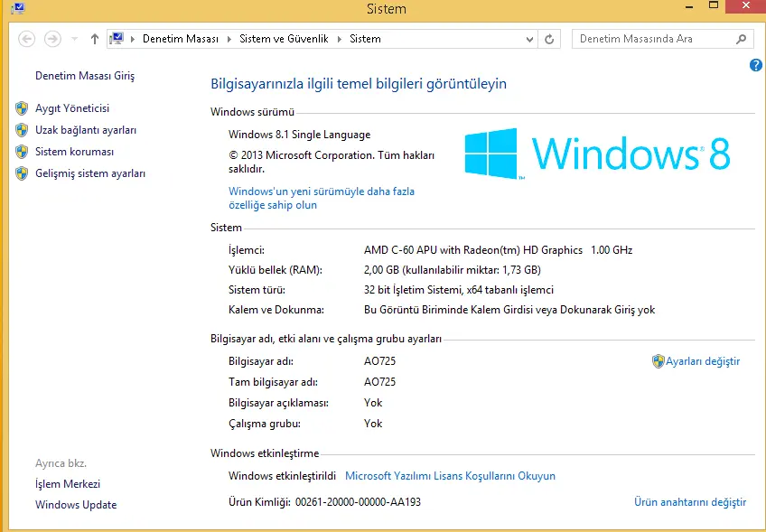Click the shield icon beside Sistem koruması
This screenshot has height=532, width=766.
pyautogui.click(x=22, y=152)
